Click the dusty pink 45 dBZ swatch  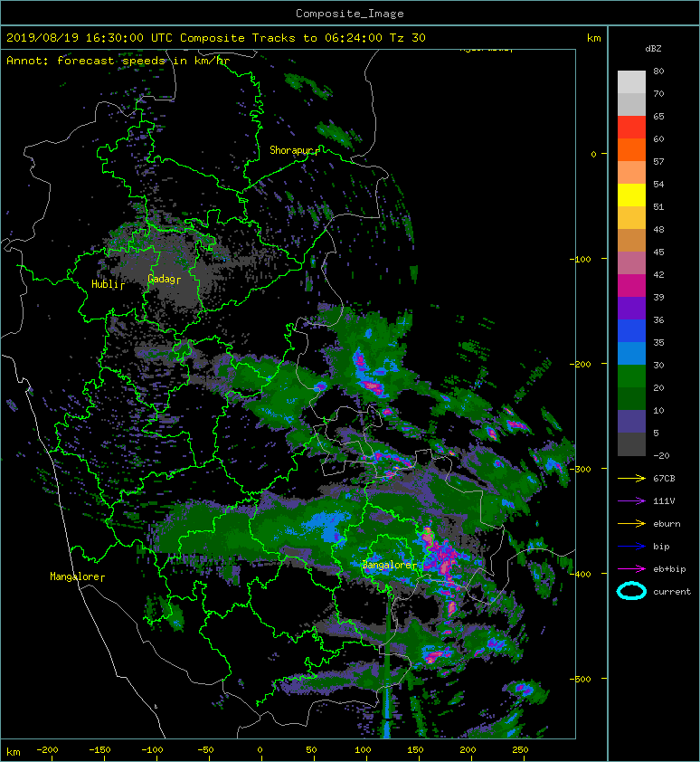tap(631, 262)
